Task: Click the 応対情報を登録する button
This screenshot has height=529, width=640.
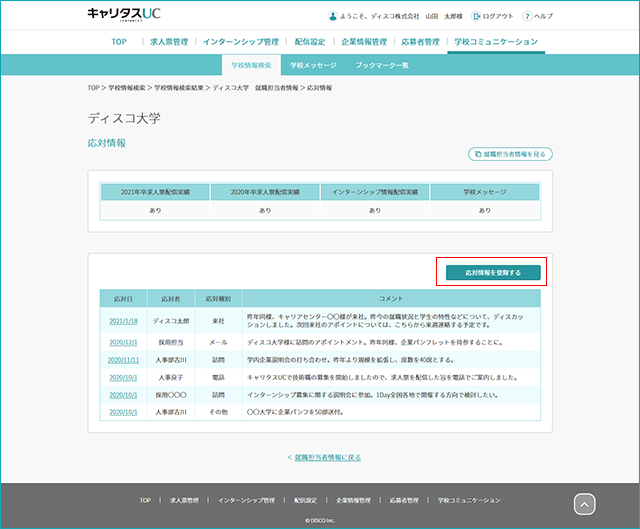Action: (x=493, y=273)
